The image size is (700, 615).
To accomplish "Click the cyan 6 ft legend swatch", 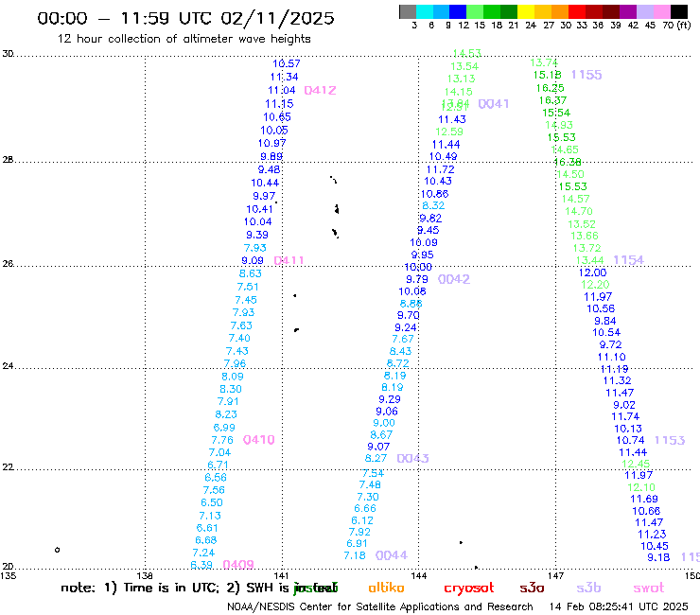I will (x=425, y=11).
